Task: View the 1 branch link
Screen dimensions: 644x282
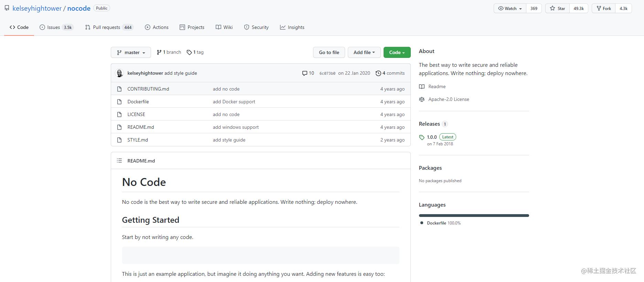Action: 169,52
